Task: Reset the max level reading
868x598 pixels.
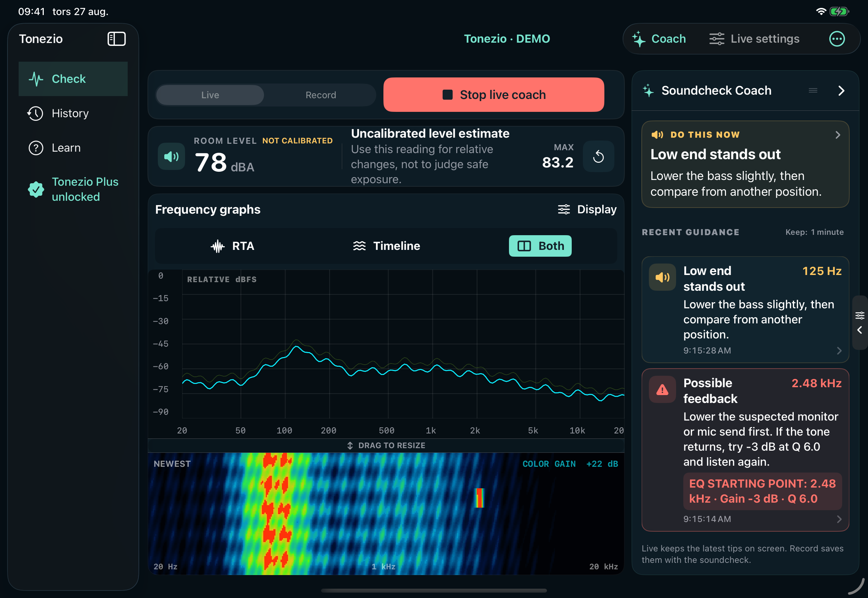Action: coord(599,156)
